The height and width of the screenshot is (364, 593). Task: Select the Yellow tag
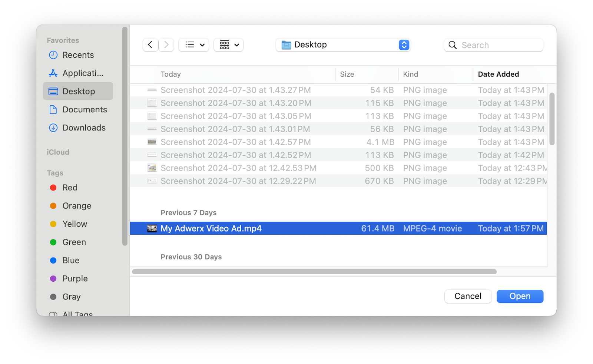[78, 224]
